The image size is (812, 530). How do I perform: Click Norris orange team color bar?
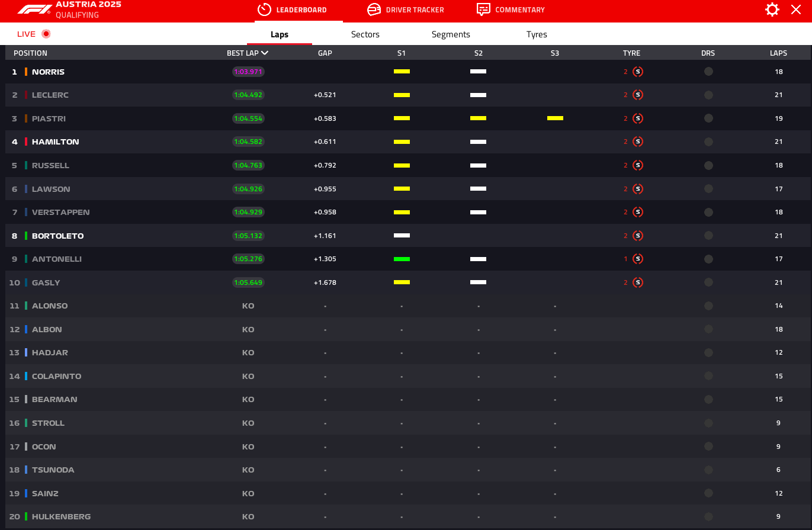click(26, 72)
